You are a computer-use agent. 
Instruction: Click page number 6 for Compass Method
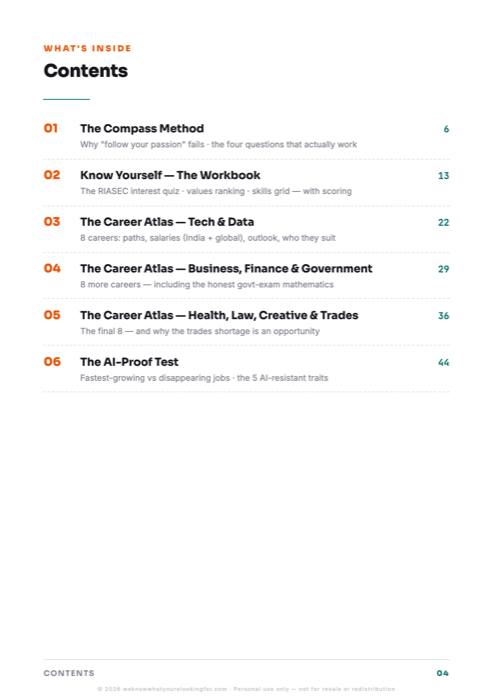point(446,129)
